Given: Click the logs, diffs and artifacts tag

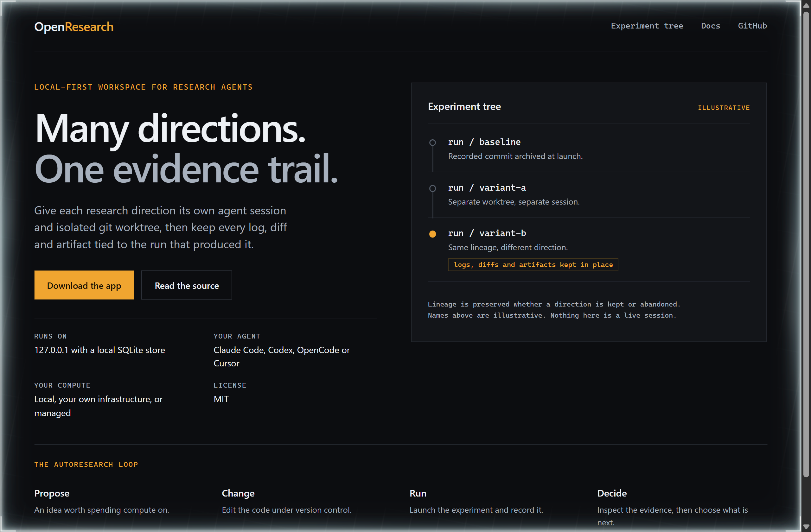Looking at the screenshot, I should pyautogui.click(x=533, y=264).
